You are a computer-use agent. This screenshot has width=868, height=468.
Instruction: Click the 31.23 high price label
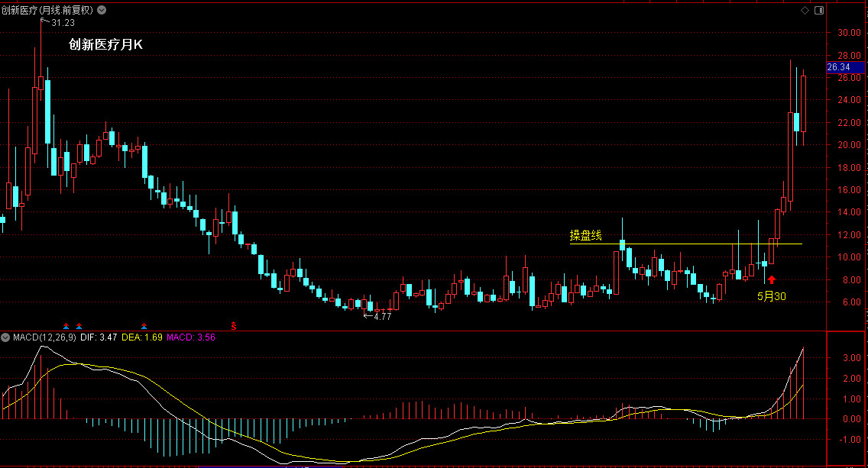[63, 23]
